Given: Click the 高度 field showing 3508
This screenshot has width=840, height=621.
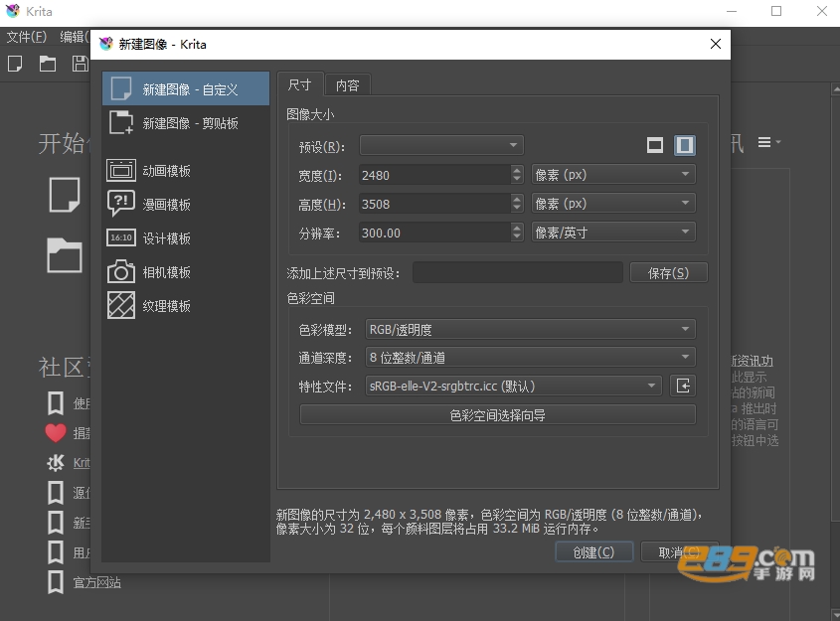Looking at the screenshot, I should point(434,204).
